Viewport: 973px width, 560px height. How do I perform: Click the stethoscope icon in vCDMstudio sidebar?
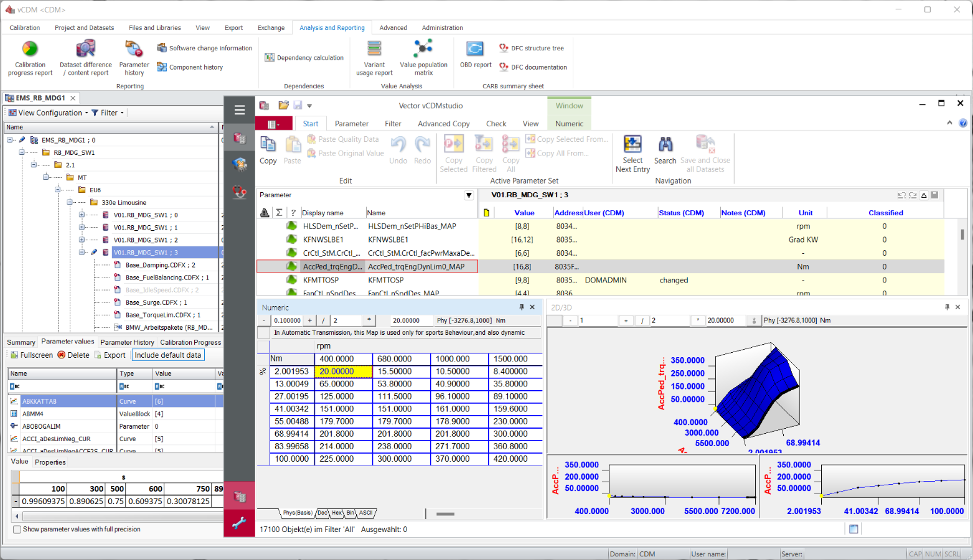click(239, 192)
